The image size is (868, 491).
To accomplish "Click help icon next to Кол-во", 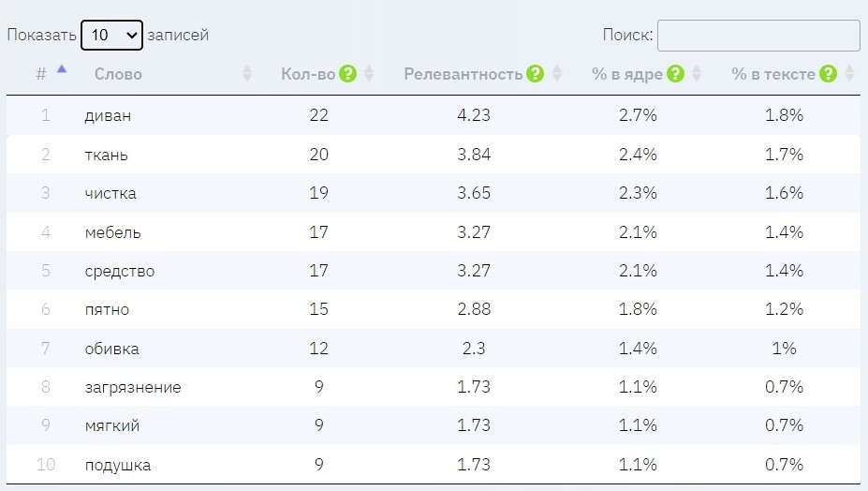I will pyautogui.click(x=348, y=74).
